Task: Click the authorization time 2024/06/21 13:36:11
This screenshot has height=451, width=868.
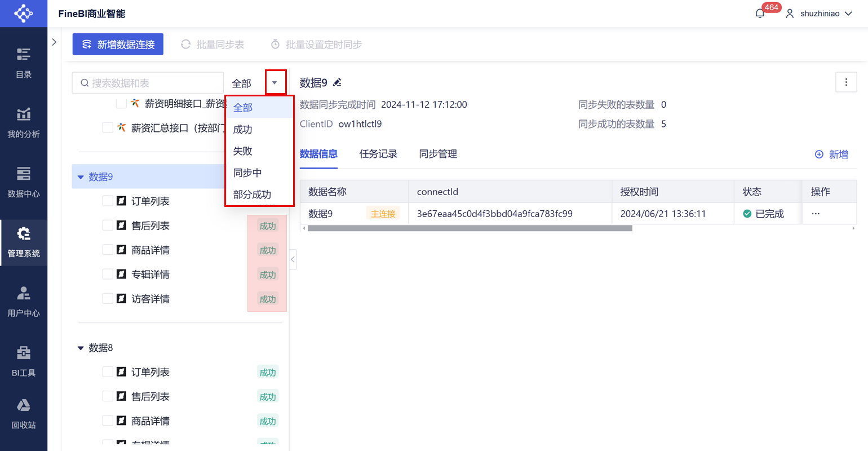Action: (663, 214)
